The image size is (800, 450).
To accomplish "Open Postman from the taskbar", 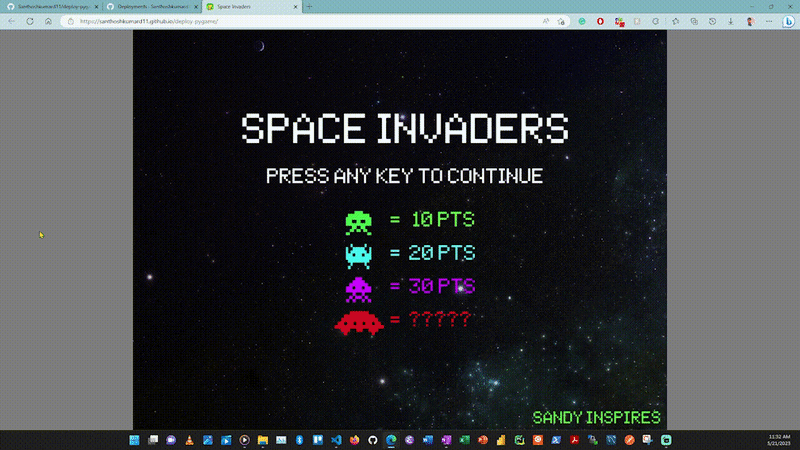I will (x=630, y=440).
